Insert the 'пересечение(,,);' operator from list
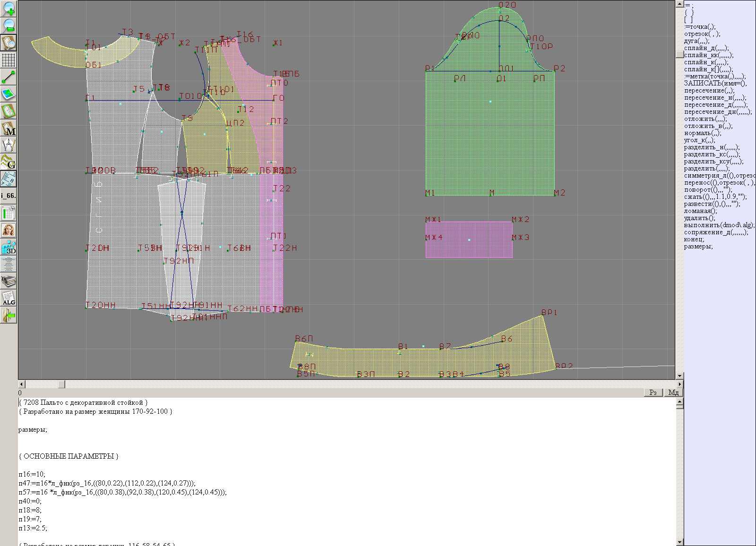Image resolution: width=756 pixels, height=546 pixels. pyautogui.click(x=709, y=91)
